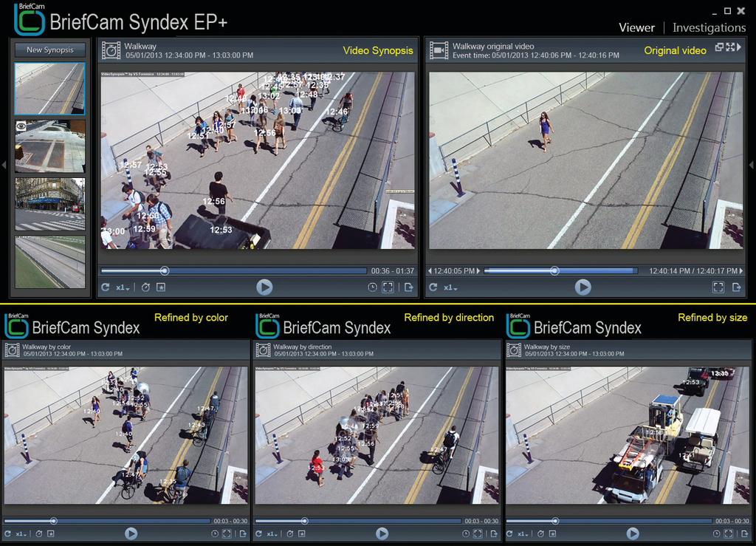Click the export icon under the Refined by size player

(x=745, y=533)
